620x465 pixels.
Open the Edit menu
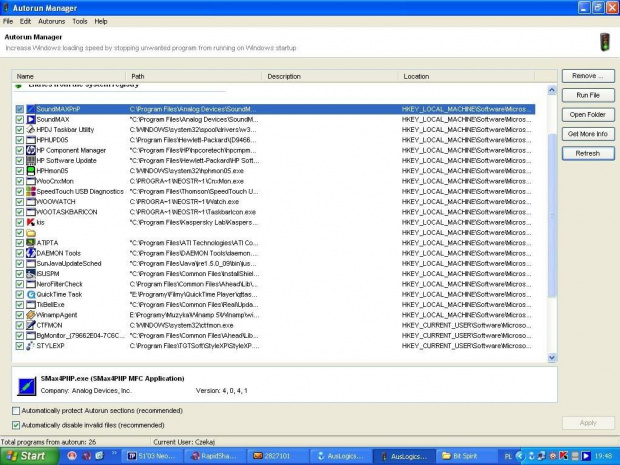coord(25,21)
